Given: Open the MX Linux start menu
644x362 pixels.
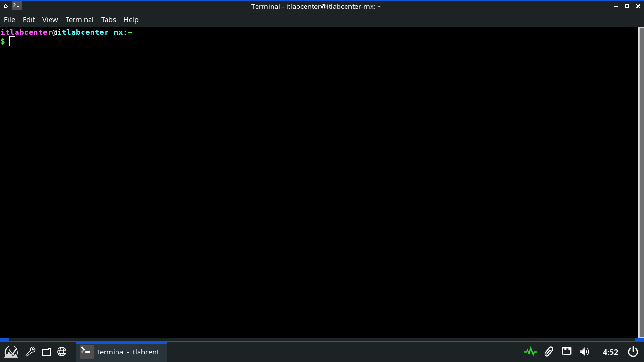Looking at the screenshot, I should (x=11, y=352).
